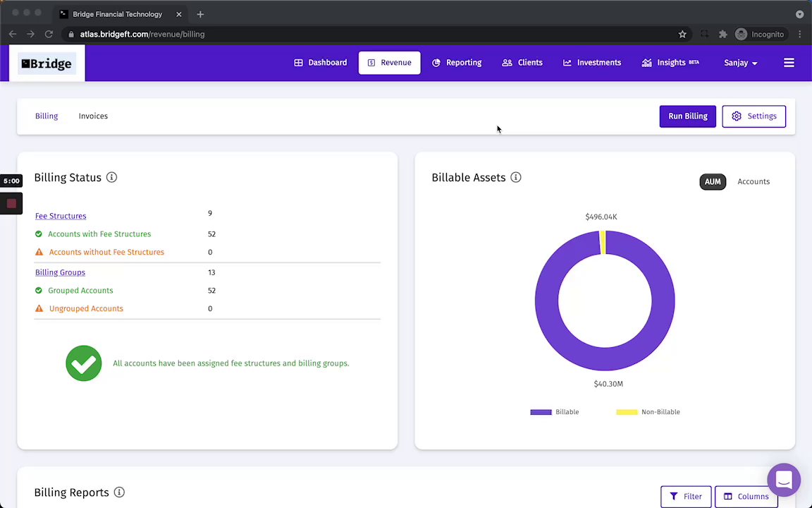
Task: Click the yellow Non-Billable legend swatch
Action: click(627, 412)
